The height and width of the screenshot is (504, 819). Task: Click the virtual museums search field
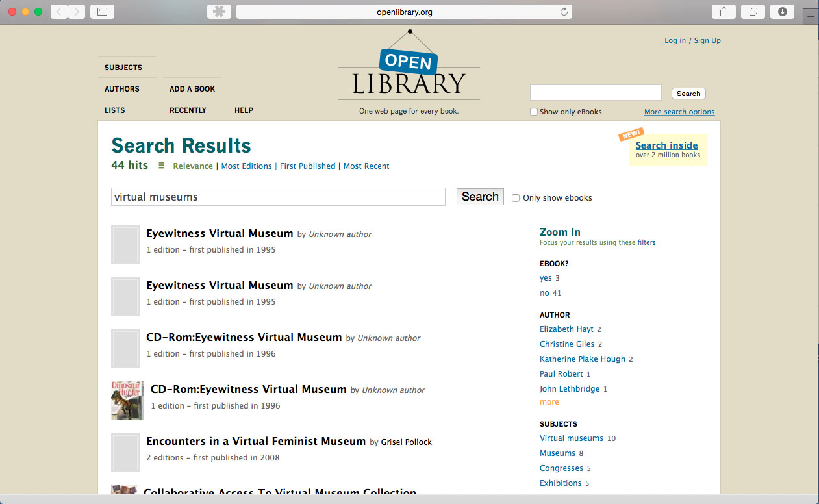coord(278,197)
